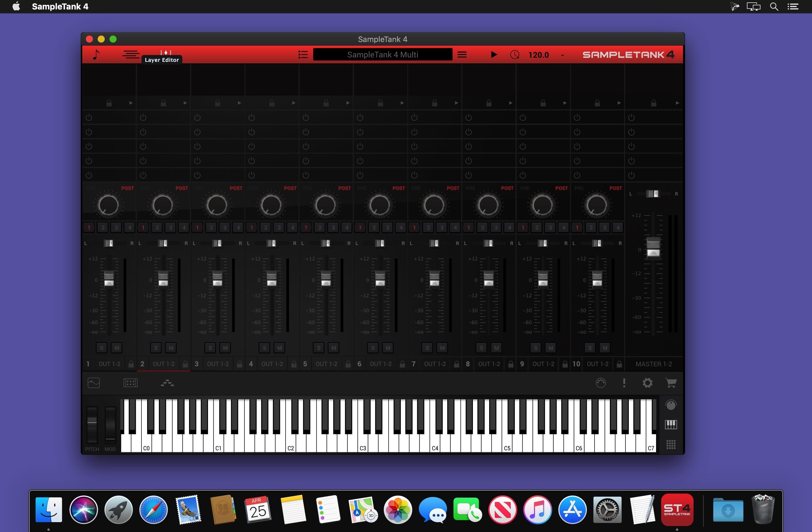Screen dimensions: 812x532
Task: Select send 4 on channel 10
Action: pos(618,227)
